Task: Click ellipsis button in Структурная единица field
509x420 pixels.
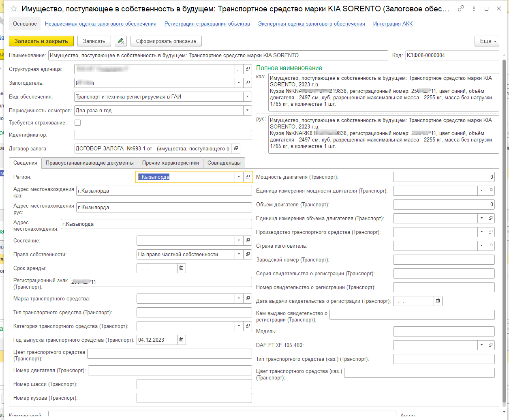Action: 239,69
